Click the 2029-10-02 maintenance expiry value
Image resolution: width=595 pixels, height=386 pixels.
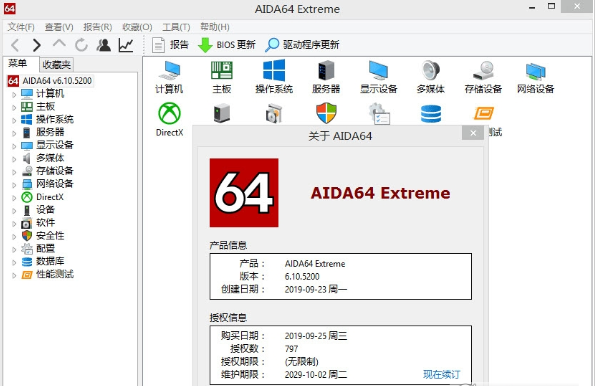coord(316,375)
